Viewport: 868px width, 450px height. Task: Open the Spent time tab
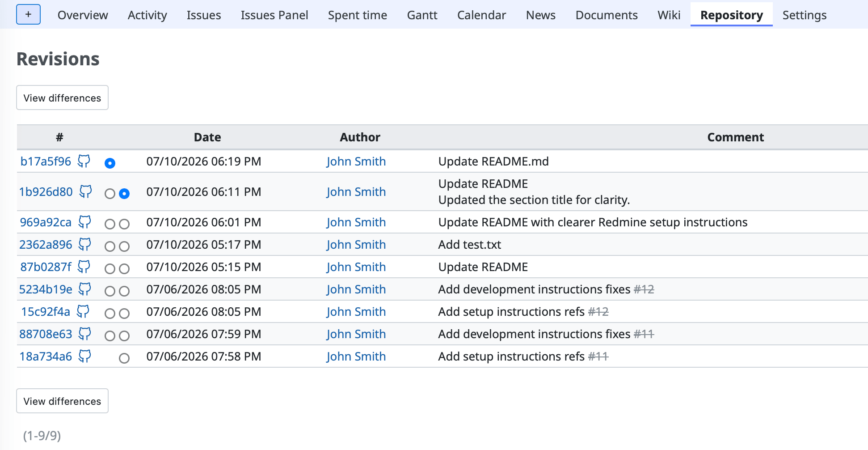[x=358, y=15]
